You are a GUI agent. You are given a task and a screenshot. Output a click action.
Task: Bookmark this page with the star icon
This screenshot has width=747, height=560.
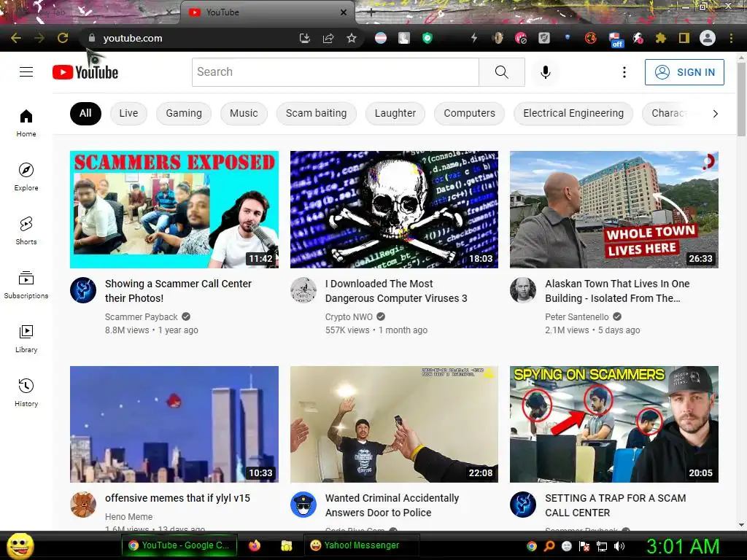352,38
